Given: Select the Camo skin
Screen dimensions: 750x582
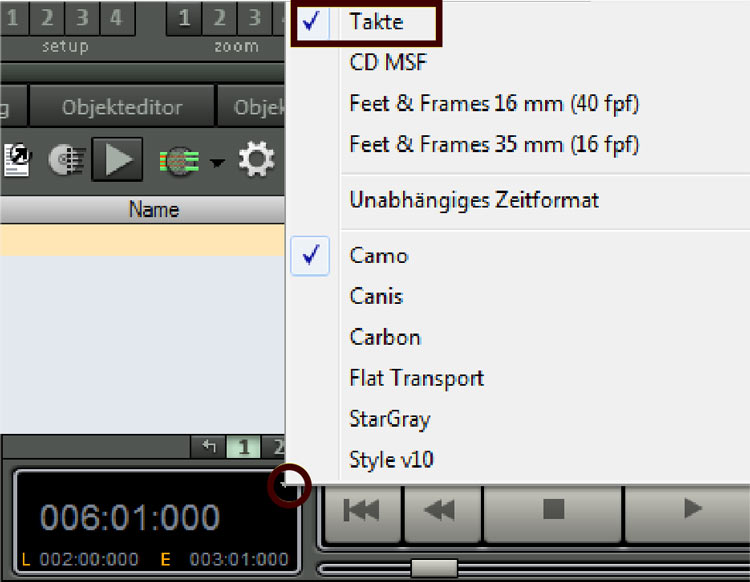Looking at the screenshot, I should (x=378, y=256).
